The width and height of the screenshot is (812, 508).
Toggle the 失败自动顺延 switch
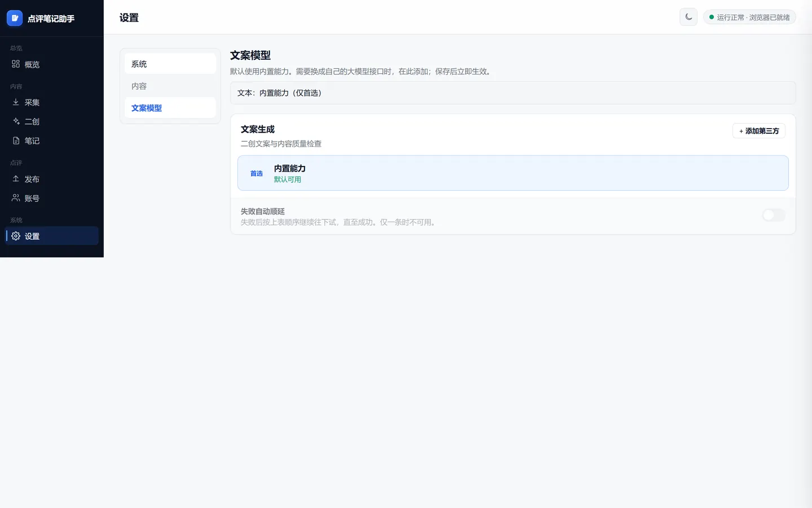coord(774,215)
